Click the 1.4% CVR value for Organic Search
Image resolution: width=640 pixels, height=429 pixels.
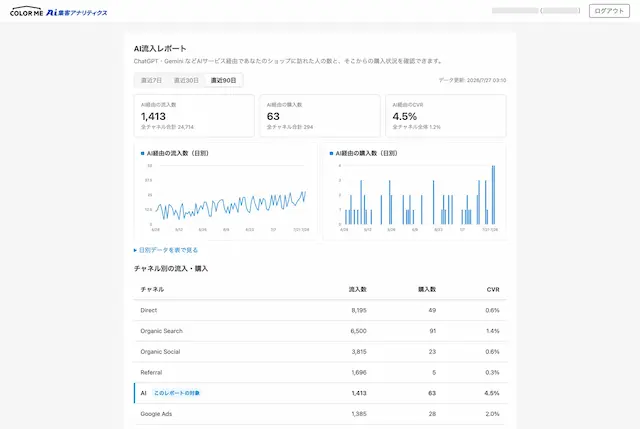pyautogui.click(x=493, y=331)
